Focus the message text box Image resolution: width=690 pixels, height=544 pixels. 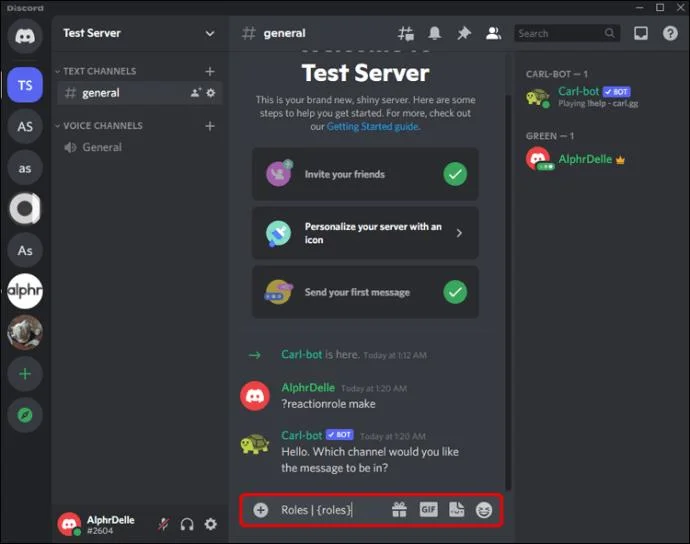pos(331,510)
